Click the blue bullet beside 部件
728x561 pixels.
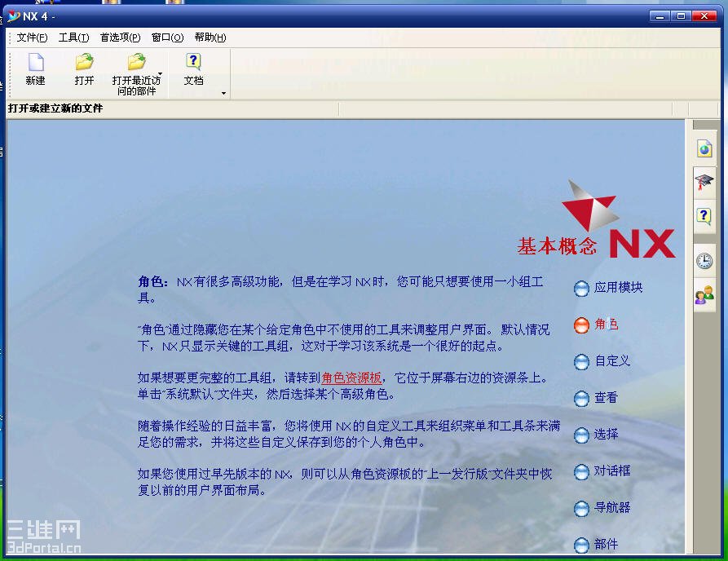pos(581,546)
